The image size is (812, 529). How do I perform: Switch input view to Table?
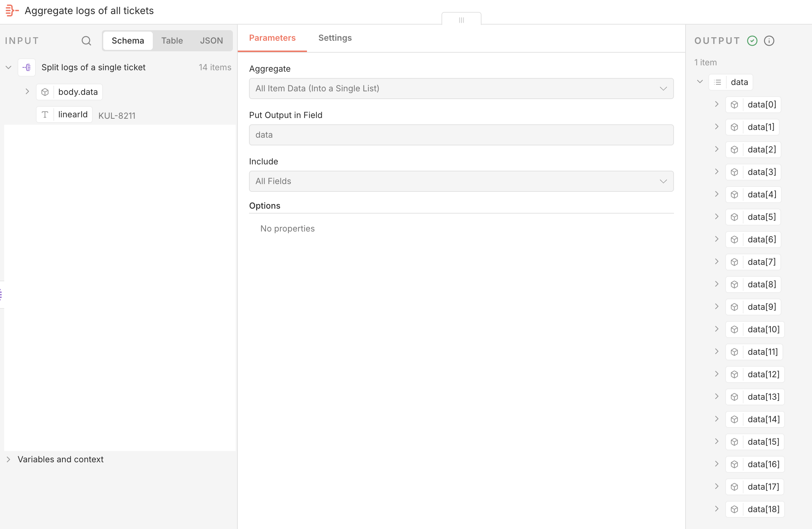[x=172, y=41]
